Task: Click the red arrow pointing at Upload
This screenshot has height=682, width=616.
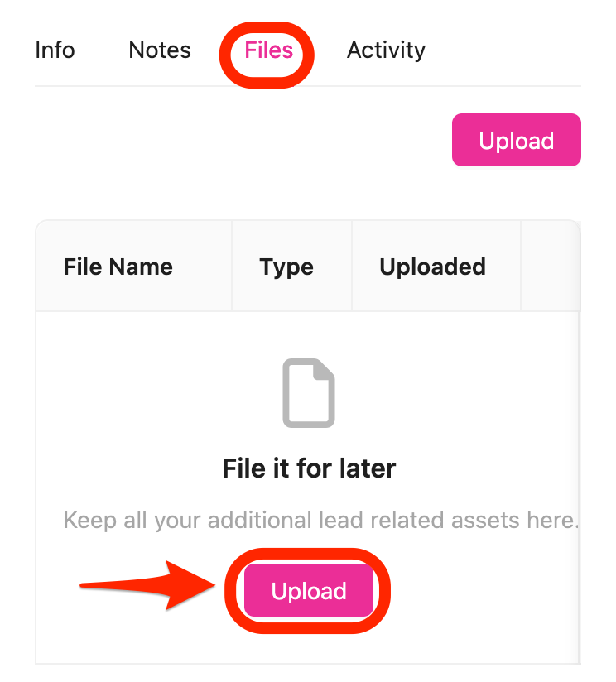Action: [x=149, y=585]
